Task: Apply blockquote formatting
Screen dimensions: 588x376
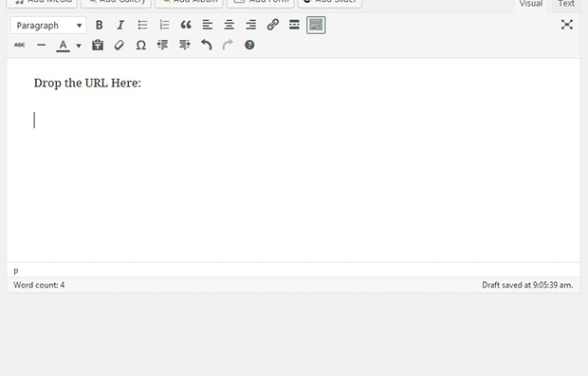Action: click(186, 26)
